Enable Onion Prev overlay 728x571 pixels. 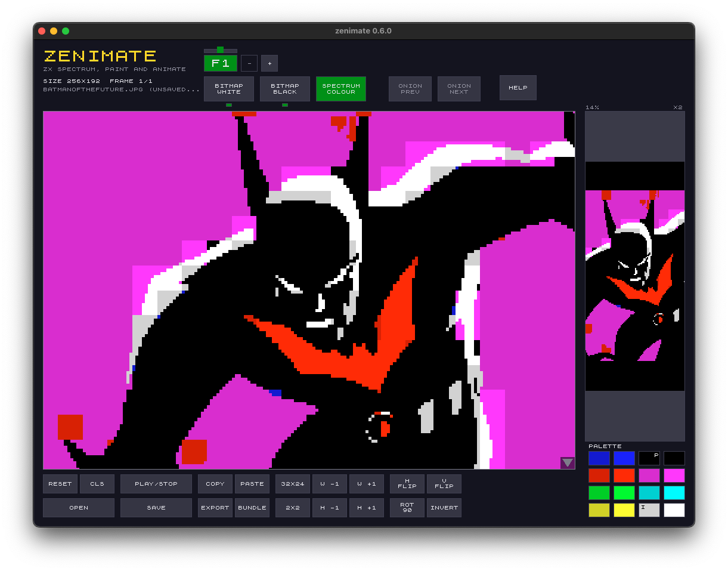(410, 89)
